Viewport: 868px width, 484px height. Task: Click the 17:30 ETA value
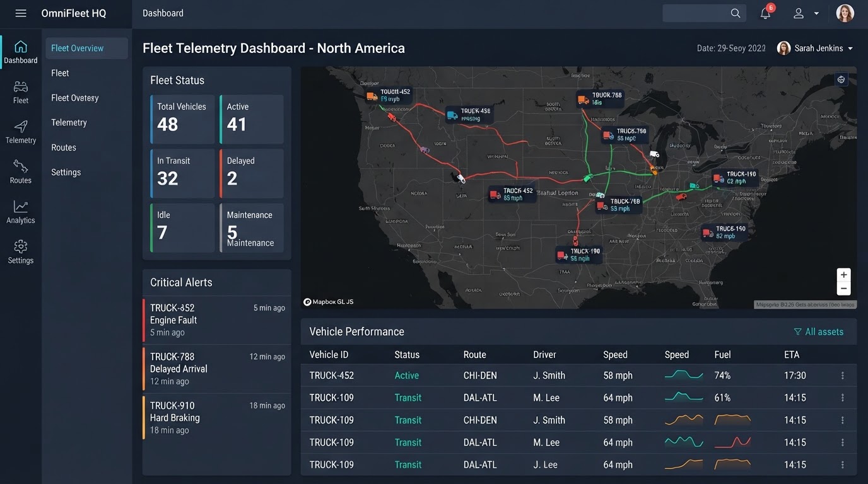(x=795, y=376)
